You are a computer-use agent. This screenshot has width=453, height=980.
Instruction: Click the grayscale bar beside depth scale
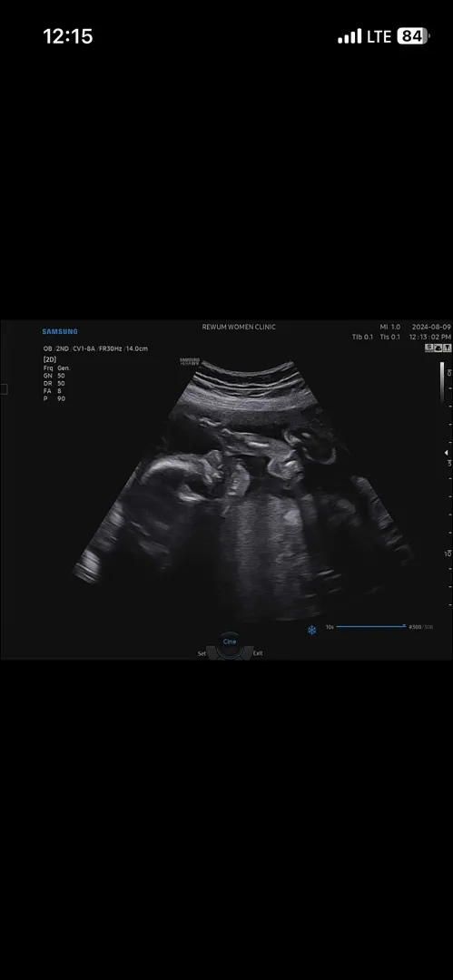(x=442, y=383)
